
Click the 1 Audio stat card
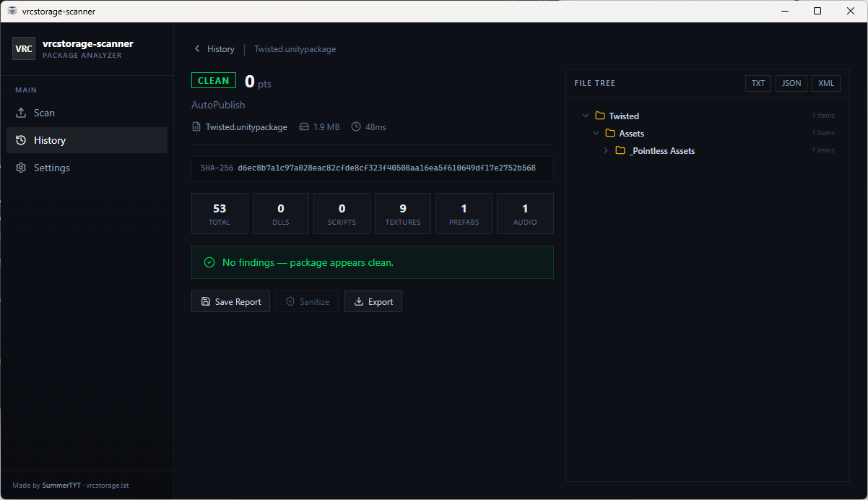click(x=525, y=213)
